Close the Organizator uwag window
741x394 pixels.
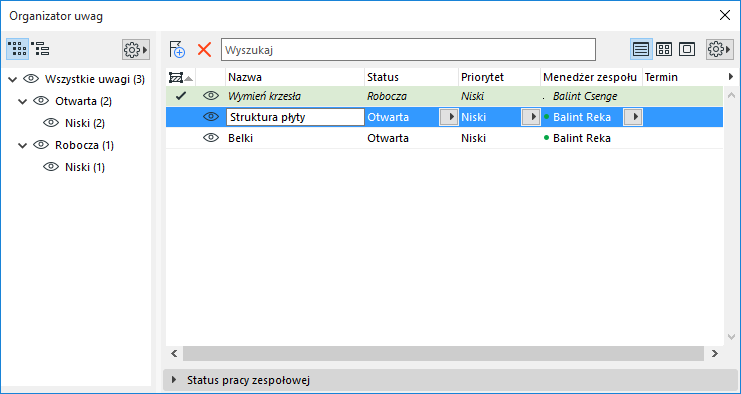point(724,15)
